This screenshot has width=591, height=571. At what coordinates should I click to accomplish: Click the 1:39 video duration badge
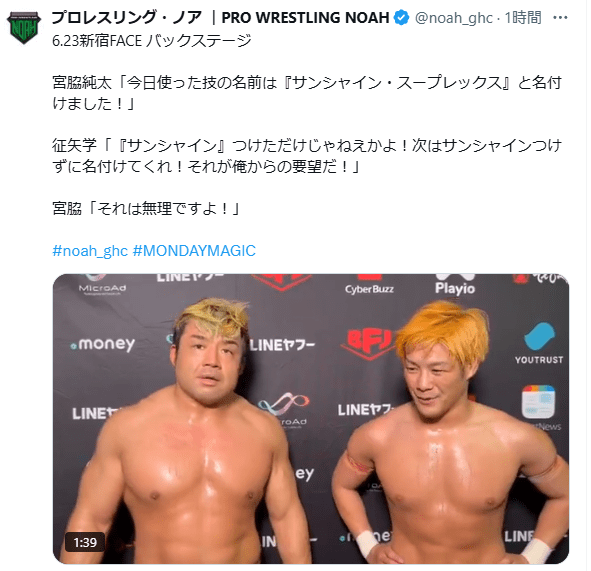(x=85, y=542)
